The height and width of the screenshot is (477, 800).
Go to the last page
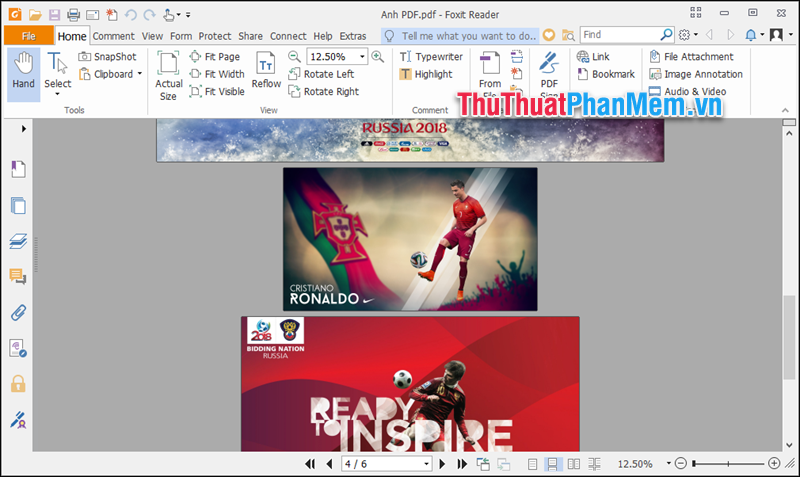pyautogui.click(x=462, y=464)
